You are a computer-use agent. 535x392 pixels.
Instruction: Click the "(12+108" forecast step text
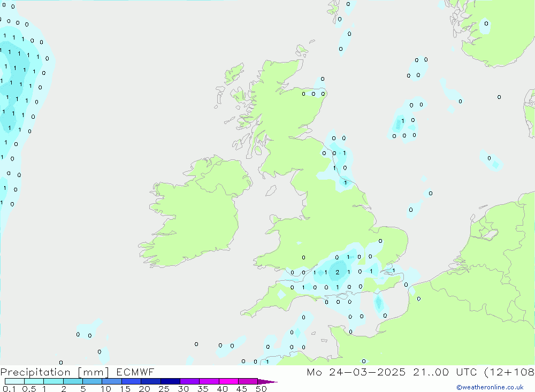click(x=509, y=372)
